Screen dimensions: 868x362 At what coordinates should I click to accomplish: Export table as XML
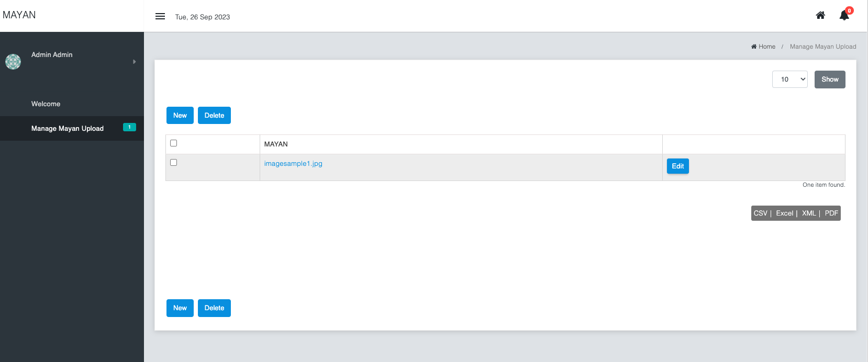pyautogui.click(x=809, y=213)
